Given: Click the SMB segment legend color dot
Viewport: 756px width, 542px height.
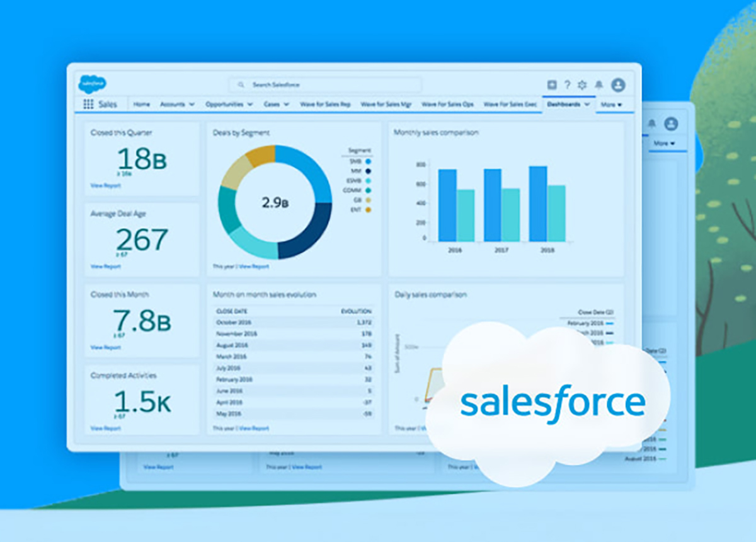Looking at the screenshot, I should 368,161.
